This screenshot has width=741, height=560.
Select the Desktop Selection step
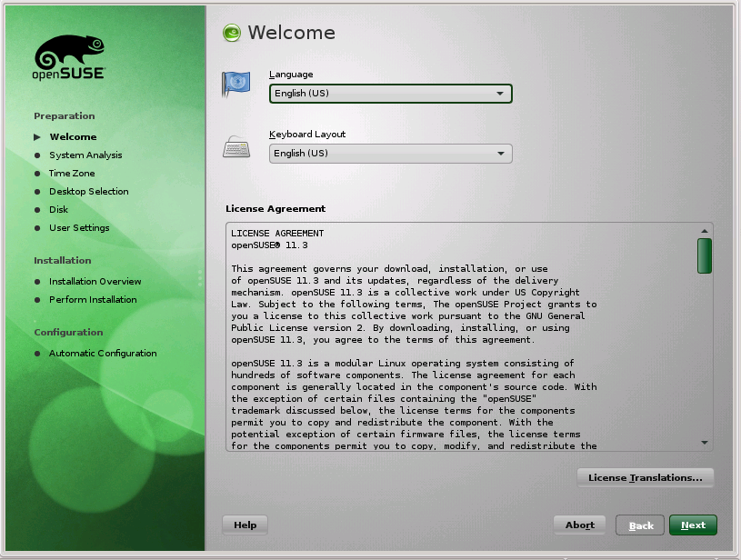[89, 192]
